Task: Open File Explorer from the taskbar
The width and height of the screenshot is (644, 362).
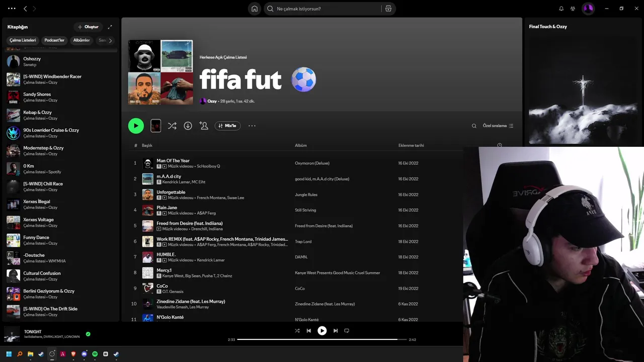Action: pyautogui.click(x=30, y=354)
